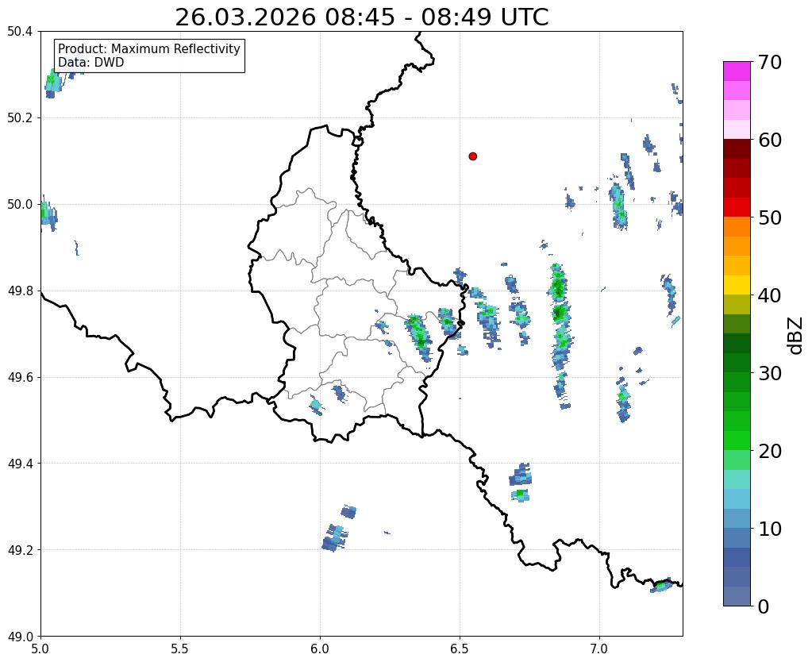This screenshot has height=662, width=812.
Task: Click the colorbar label 60
Action: tap(770, 140)
